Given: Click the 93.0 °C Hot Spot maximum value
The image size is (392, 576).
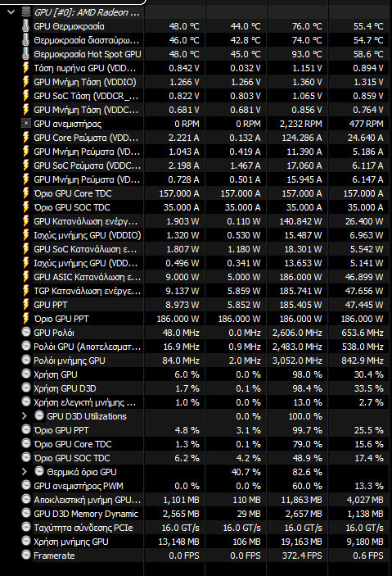Looking at the screenshot, I should click(307, 54).
